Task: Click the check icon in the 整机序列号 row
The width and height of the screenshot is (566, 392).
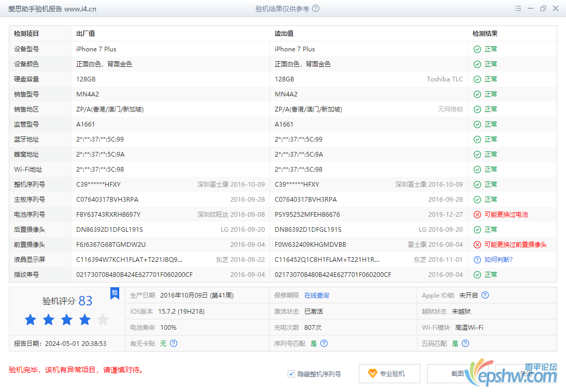Action: (477, 185)
